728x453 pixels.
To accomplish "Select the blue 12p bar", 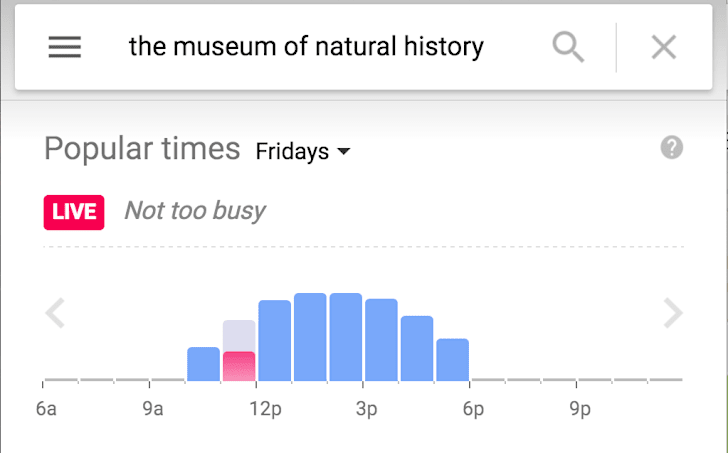I will 275,341.
